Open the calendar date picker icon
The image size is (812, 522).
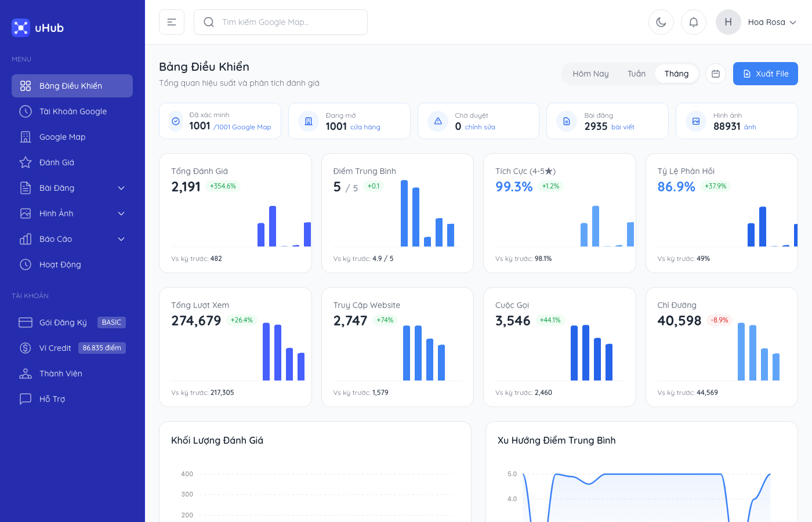click(x=715, y=74)
